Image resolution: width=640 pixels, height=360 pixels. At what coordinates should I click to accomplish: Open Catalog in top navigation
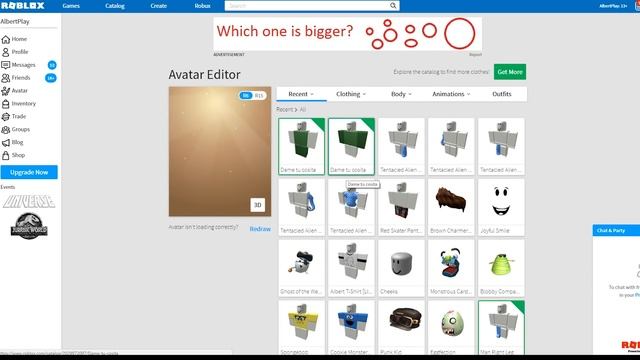[x=115, y=6]
